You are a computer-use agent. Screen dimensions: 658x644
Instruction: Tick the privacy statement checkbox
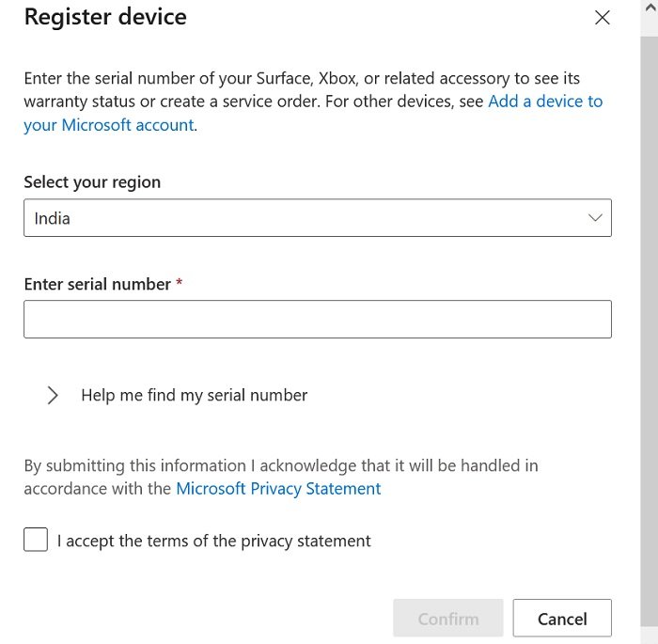click(36, 541)
